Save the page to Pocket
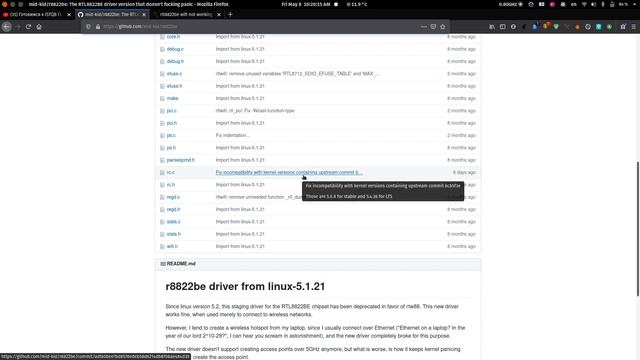640x360 pixels. 433,27
